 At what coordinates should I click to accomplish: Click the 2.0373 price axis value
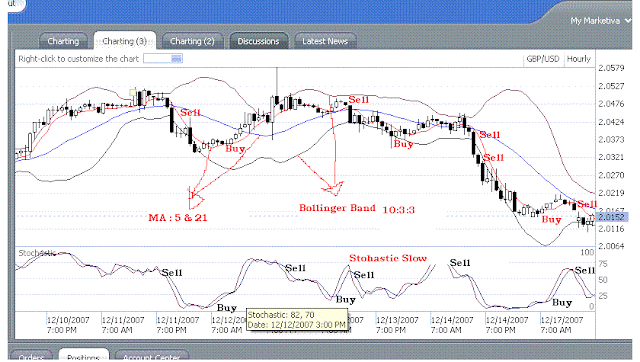click(611, 140)
